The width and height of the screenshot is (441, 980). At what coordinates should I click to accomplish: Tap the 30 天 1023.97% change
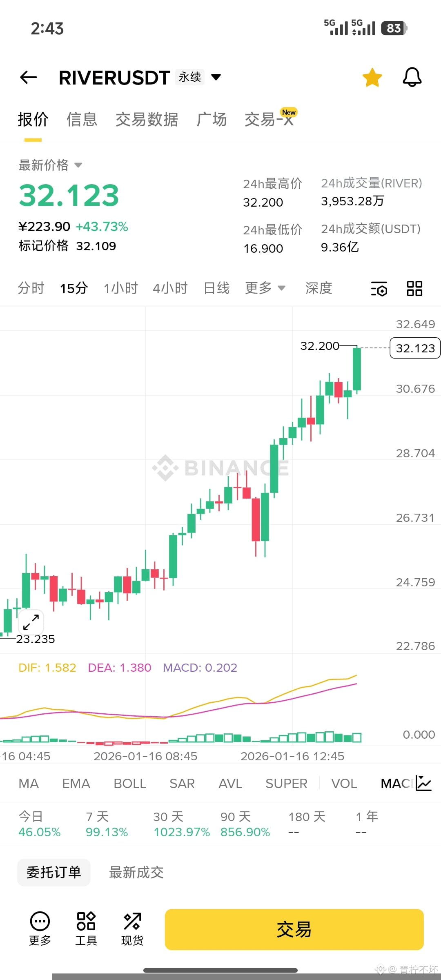click(x=182, y=824)
